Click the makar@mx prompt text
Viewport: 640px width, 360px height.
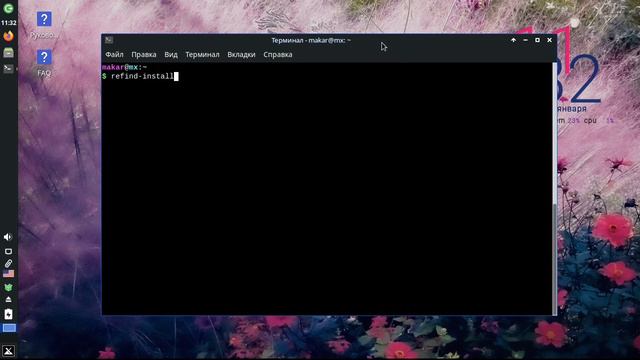click(x=124, y=67)
